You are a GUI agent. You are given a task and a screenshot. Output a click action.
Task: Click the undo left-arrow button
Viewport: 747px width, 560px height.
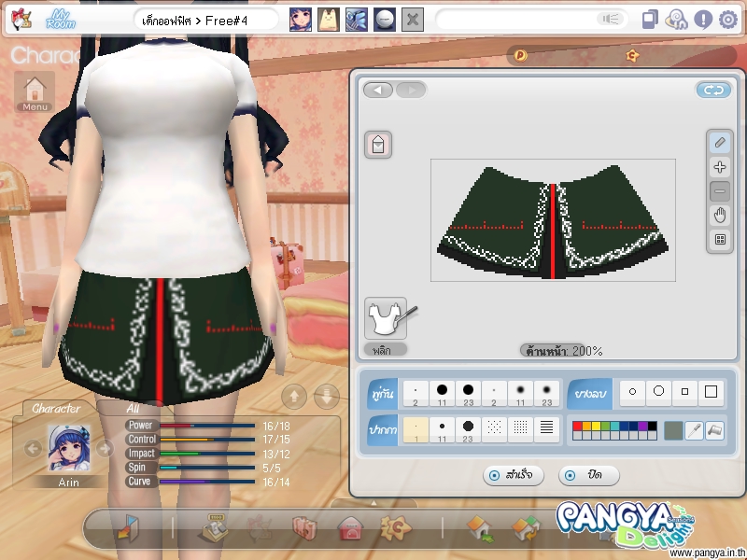[378, 90]
